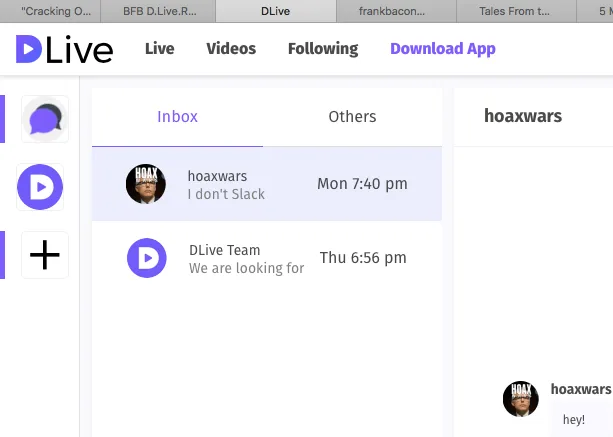
Task: Click the plus icon in sidebar
Action: pyautogui.click(x=45, y=255)
